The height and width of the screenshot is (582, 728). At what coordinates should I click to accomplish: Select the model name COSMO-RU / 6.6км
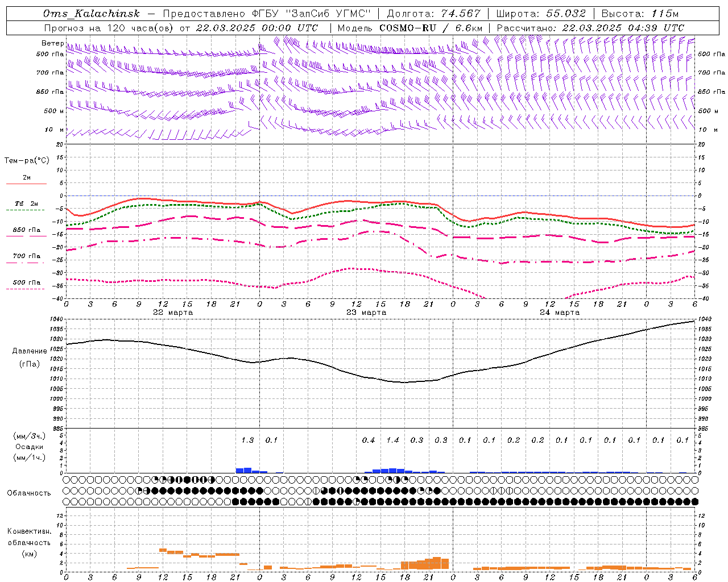[x=431, y=28]
